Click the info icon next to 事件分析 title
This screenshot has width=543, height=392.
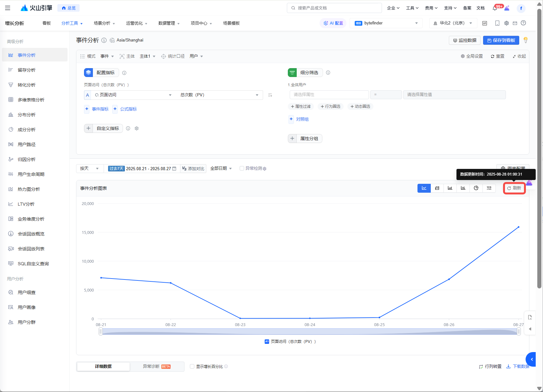(104, 40)
